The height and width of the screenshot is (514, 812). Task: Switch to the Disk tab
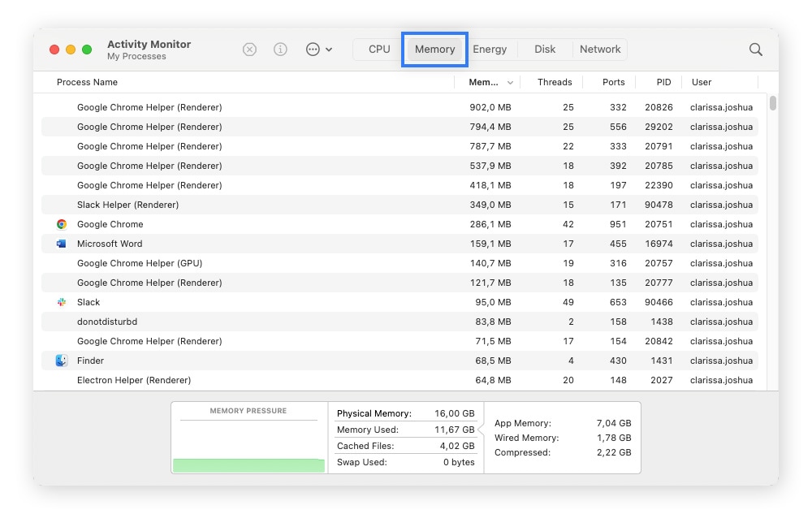tap(545, 50)
